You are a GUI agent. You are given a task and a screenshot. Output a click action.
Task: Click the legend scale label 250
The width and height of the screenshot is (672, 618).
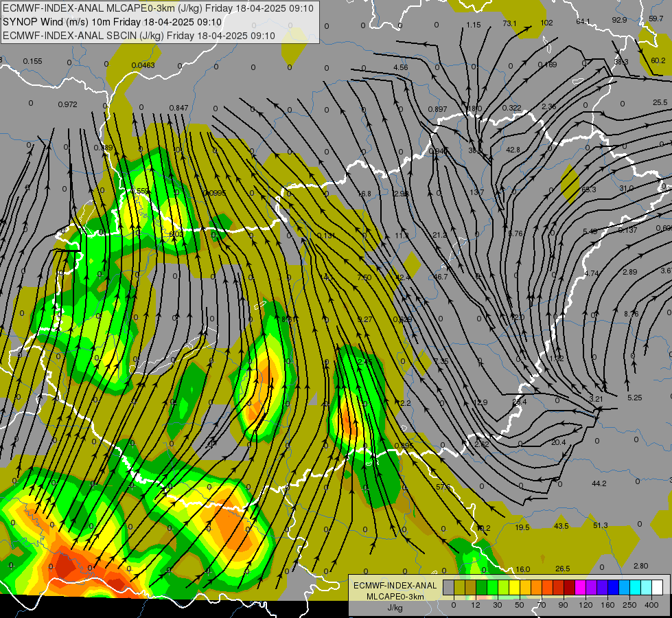tap(629, 605)
